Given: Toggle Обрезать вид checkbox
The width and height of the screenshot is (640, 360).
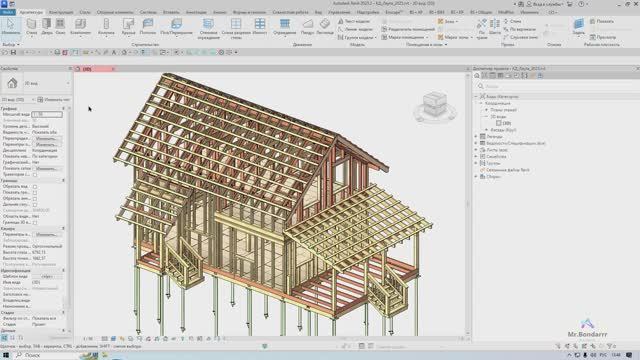Looking at the screenshot, I should (35, 187).
